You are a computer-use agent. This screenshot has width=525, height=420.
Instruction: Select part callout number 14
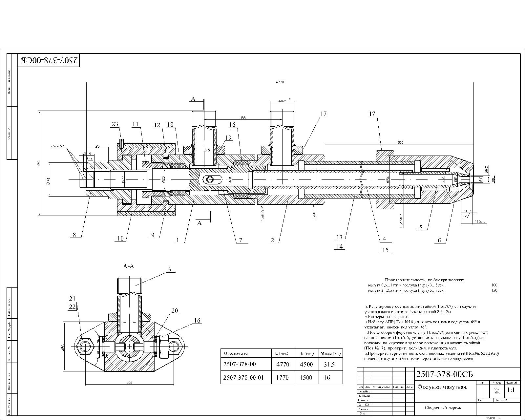339,246
